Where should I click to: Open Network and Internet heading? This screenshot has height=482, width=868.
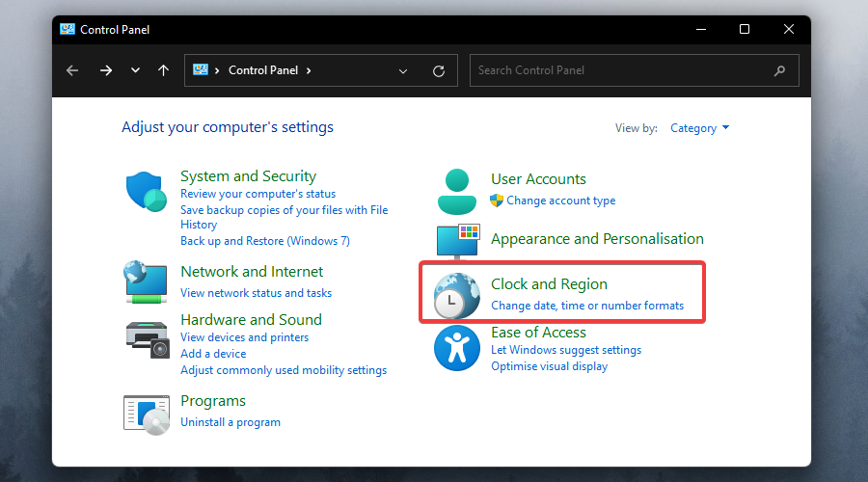252,272
